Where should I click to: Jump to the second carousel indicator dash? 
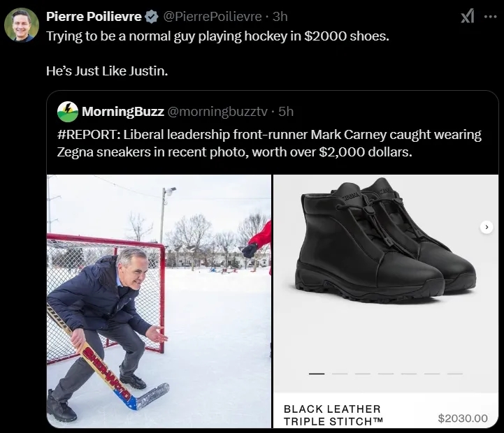pos(339,374)
